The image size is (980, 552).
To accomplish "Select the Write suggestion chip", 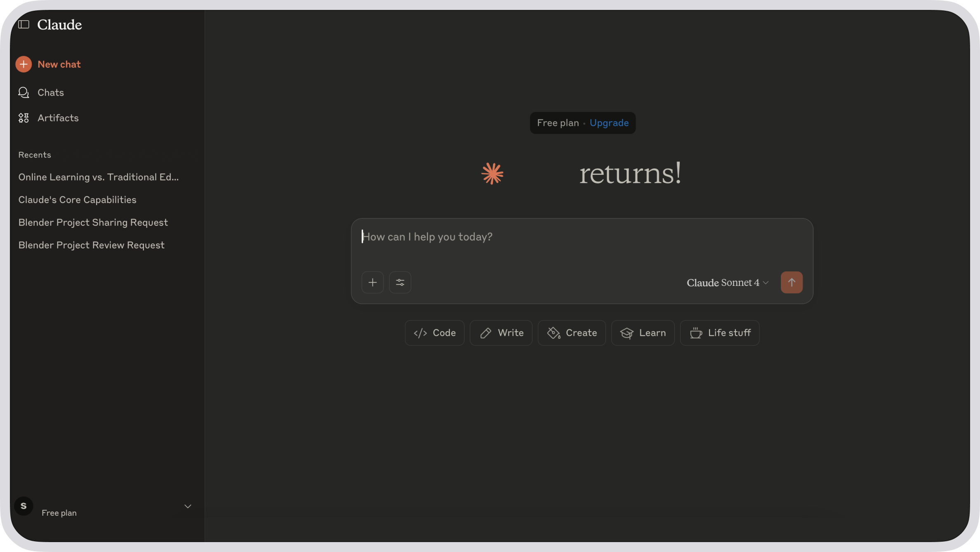I will (501, 333).
